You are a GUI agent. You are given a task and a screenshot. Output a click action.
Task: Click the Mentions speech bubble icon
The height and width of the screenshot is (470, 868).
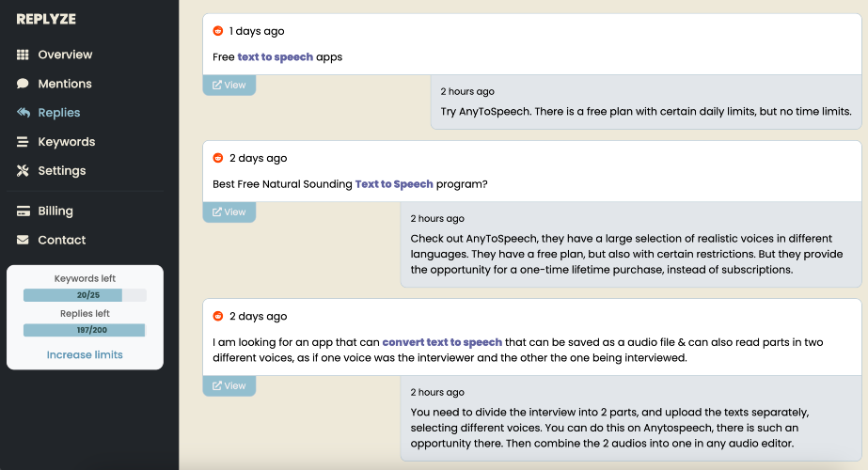coord(24,84)
